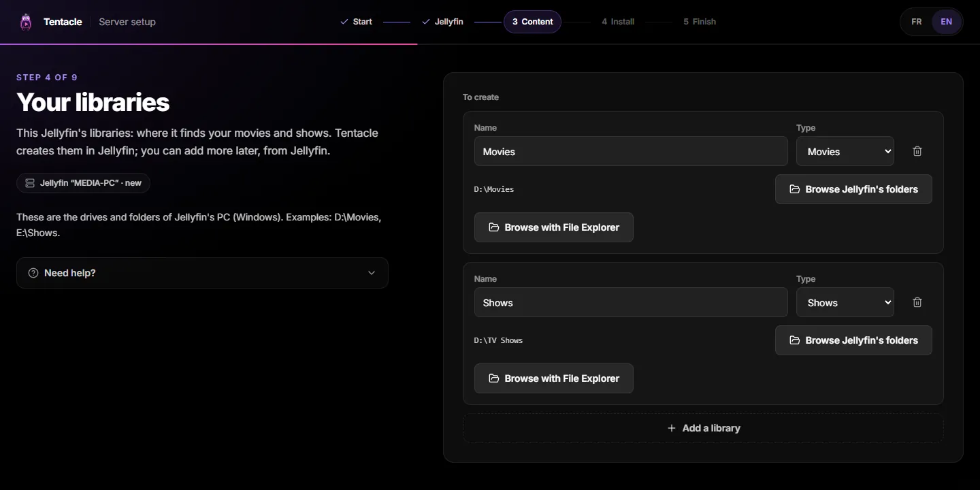Click the D:\Movies path text
The width and height of the screenshot is (980, 490).
coord(494,189)
